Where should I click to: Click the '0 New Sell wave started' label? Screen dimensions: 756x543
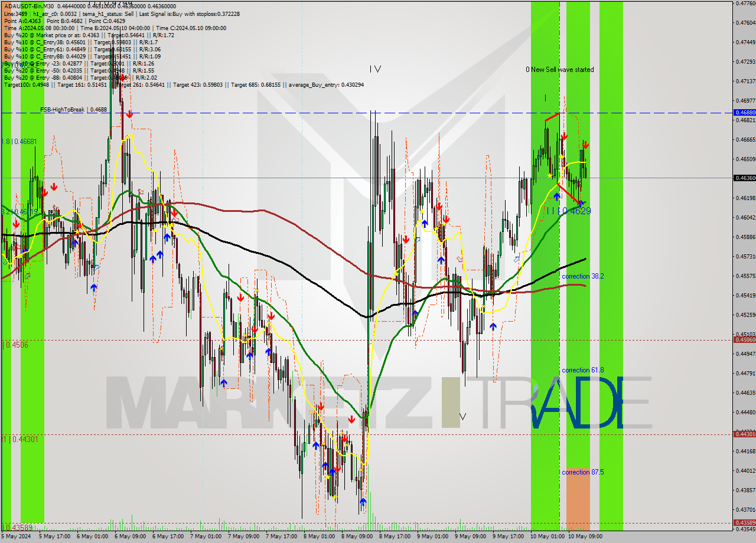pos(560,70)
